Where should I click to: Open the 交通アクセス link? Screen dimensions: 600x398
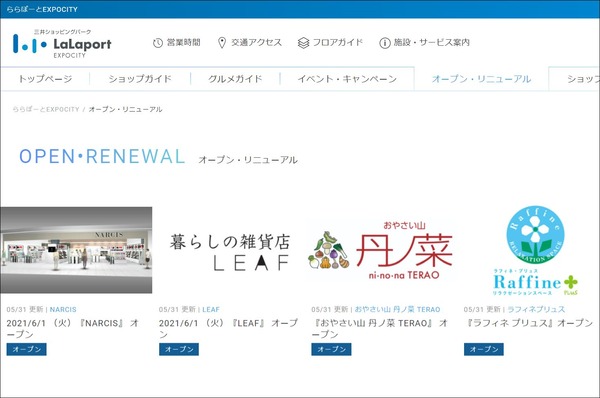(x=256, y=42)
